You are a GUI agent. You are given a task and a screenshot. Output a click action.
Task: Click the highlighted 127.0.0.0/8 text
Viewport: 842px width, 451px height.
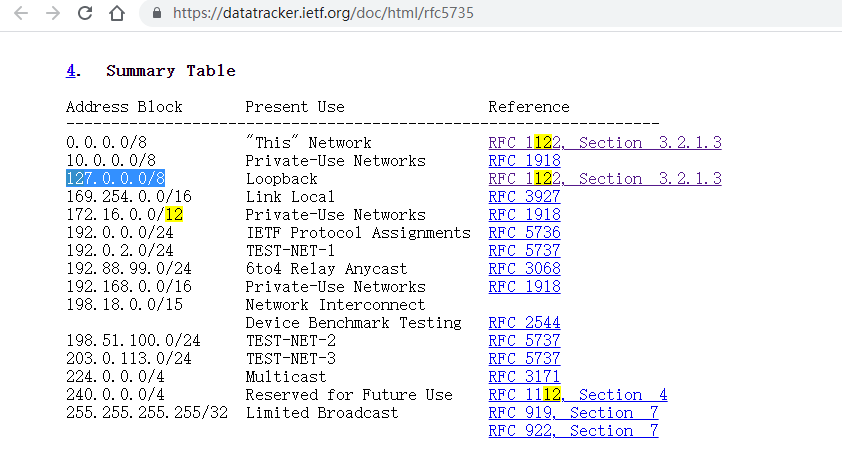[x=115, y=178]
